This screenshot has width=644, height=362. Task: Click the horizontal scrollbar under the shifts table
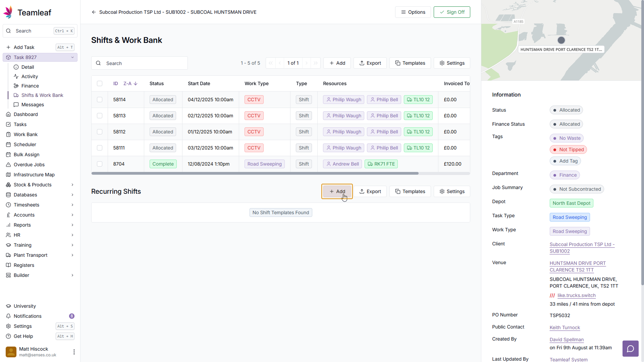click(255, 173)
